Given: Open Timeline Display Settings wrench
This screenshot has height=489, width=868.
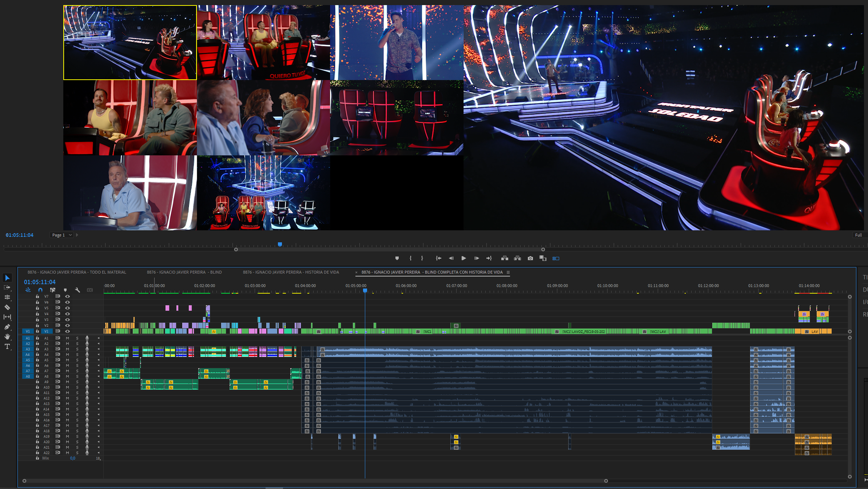Looking at the screenshot, I should [x=77, y=290].
